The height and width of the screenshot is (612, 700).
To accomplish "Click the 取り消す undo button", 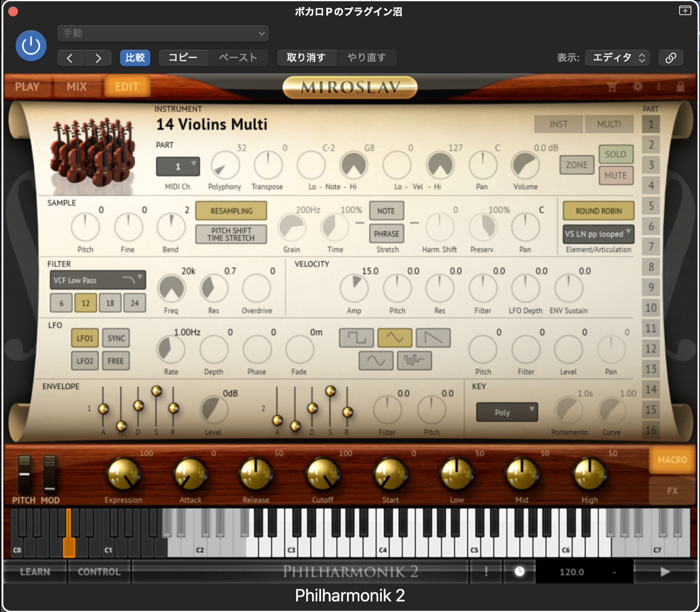I will (x=306, y=58).
